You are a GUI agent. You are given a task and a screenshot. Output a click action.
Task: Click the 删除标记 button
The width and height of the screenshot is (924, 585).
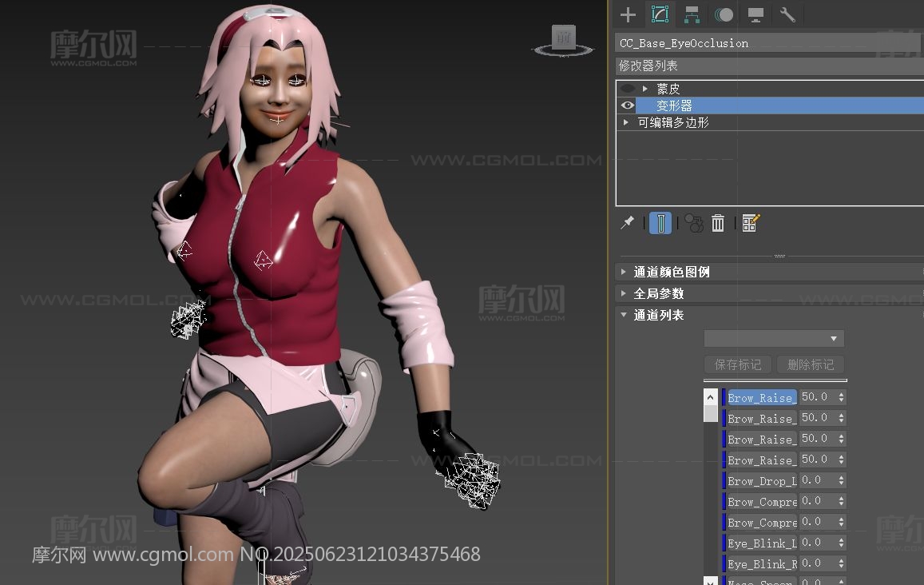tap(811, 364)
